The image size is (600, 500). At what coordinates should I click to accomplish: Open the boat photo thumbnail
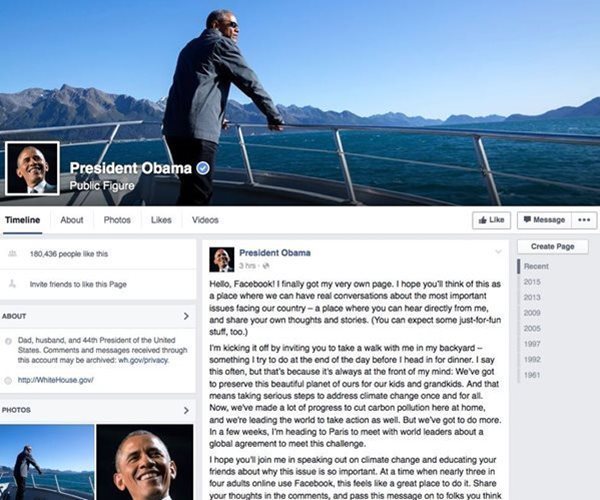[47, 462]
